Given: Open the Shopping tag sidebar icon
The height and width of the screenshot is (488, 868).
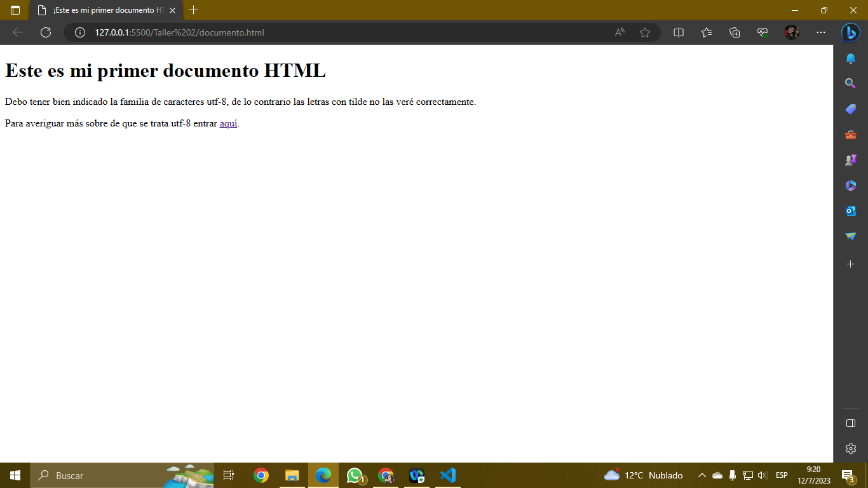Looking at the screenshot, I should tap(850, 109).
